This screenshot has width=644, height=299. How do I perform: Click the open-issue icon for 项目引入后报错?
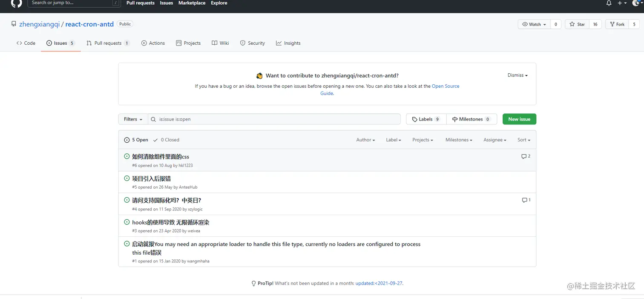(127, 178)
